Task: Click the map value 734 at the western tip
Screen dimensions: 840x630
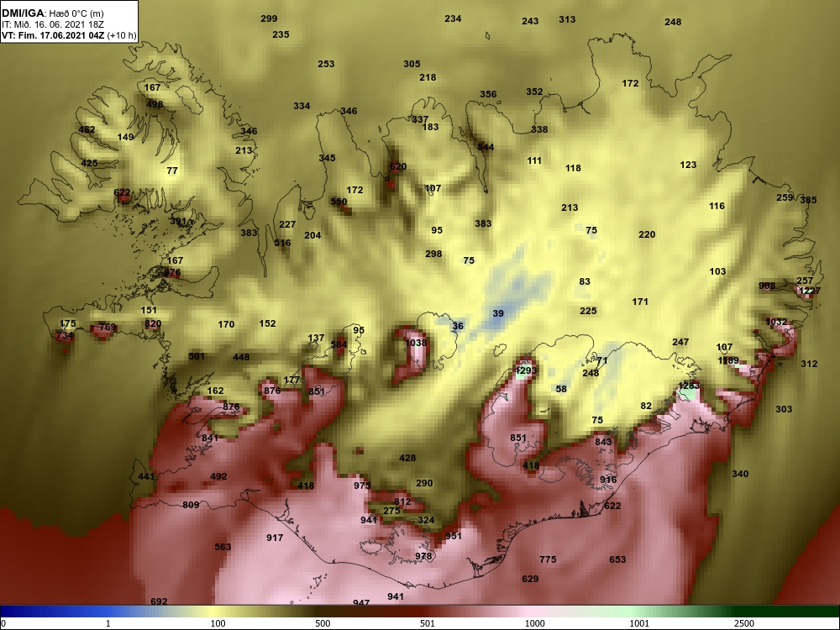Action: 65,336
